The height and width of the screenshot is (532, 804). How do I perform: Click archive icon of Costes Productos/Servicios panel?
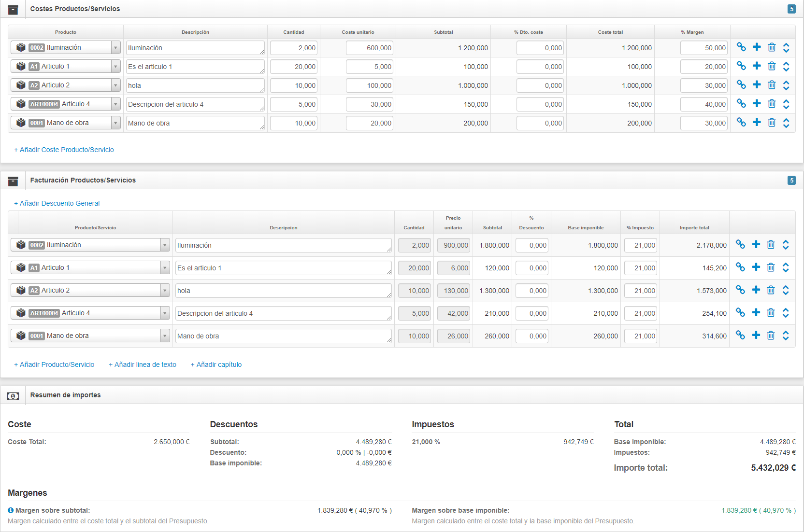[x=13, y=9]
